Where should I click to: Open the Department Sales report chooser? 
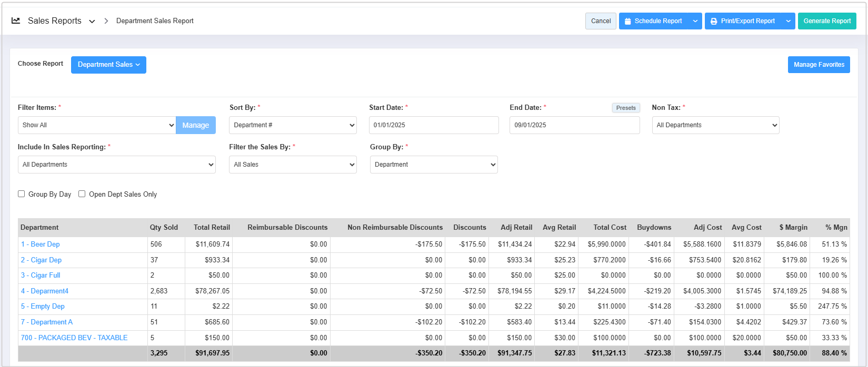(x=108, y=65)
